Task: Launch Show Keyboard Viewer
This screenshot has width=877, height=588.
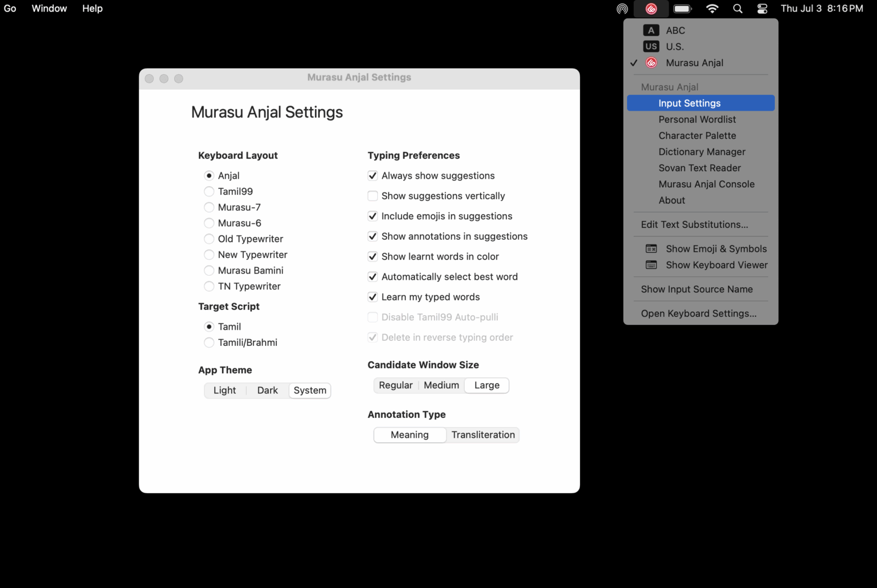Action: (x=717, y=265)
